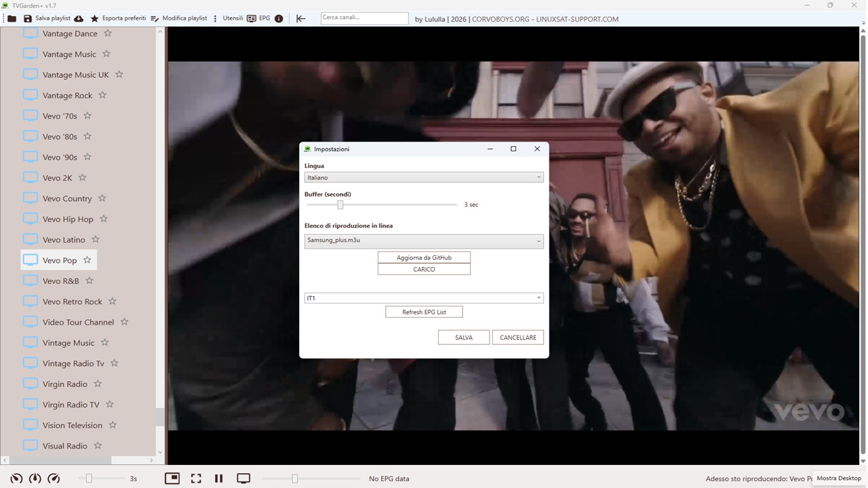Favorite the Vevo '70s channel star

point(87,116)
